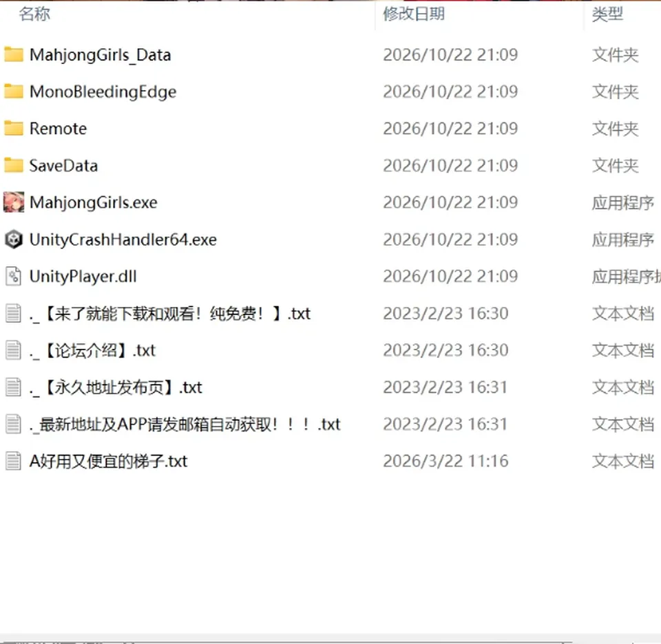Click the 2023/2/23 16:31 date of 【永久地址发布页】.txt
The height and width of the screenshot is (644, 661).
pyautogui.click(x=445, y=387)
